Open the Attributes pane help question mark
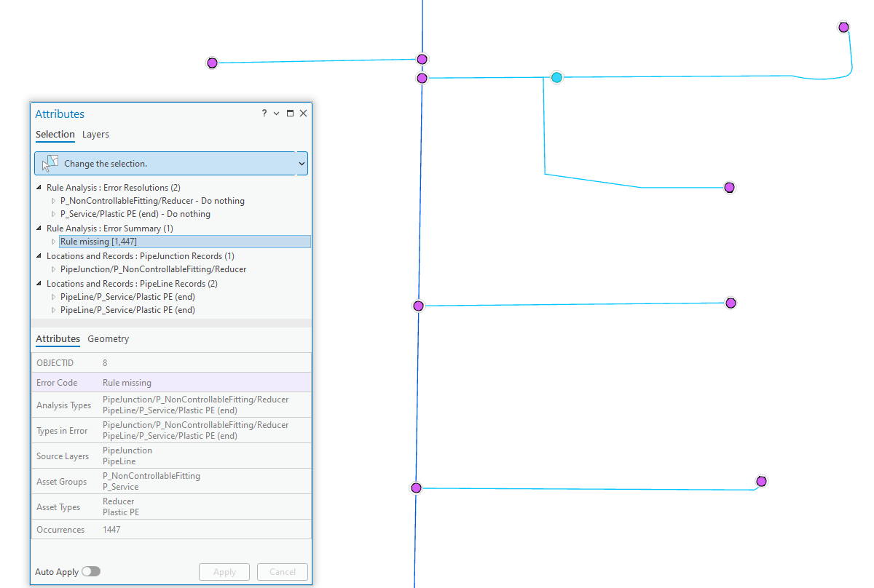Image resolution: width=874 pixels, height=588 pixels. click(264, 113)
